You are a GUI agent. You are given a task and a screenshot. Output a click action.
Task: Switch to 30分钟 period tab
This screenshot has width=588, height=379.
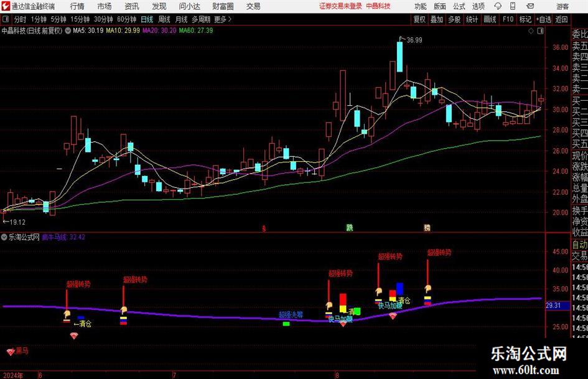pos(103,19)
